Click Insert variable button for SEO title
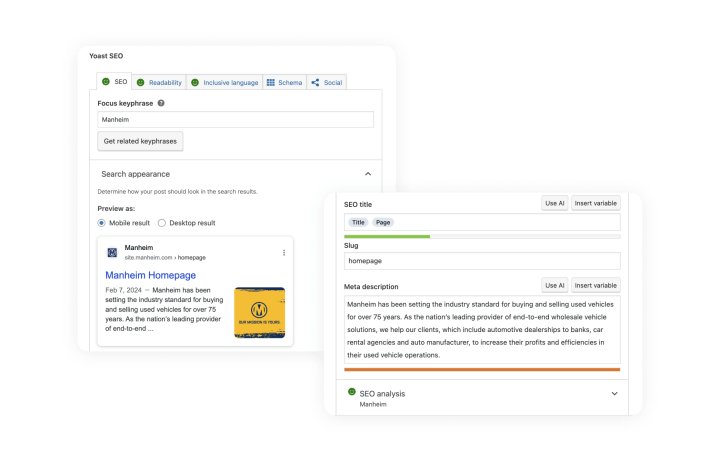The height and width of the screenshot is (461, 720). click(596, 203)
